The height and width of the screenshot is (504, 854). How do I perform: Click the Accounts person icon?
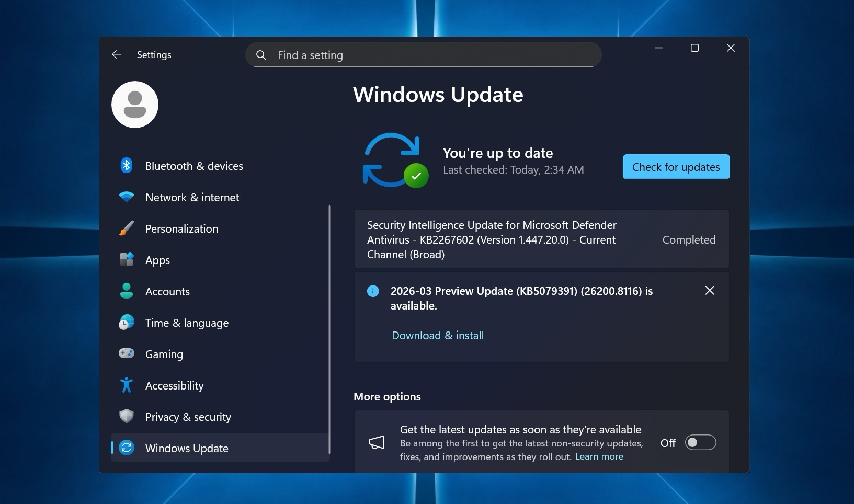coord(127,291)
